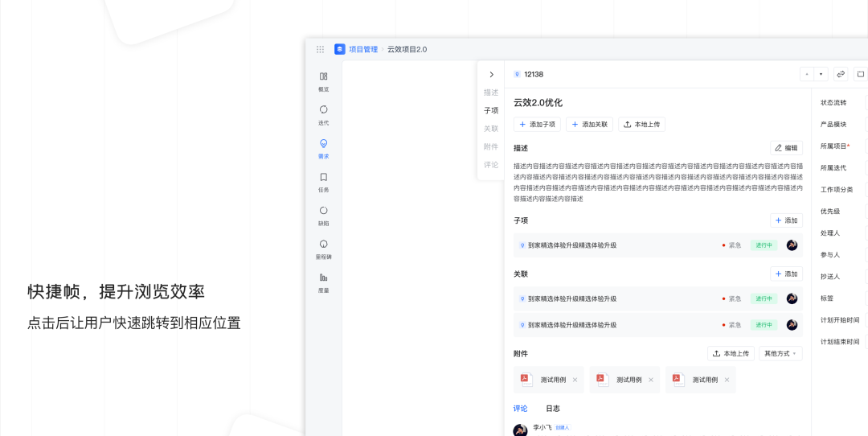
Task: Open 里程碑 milestones in the sidebar
Action: coord(323,249)
